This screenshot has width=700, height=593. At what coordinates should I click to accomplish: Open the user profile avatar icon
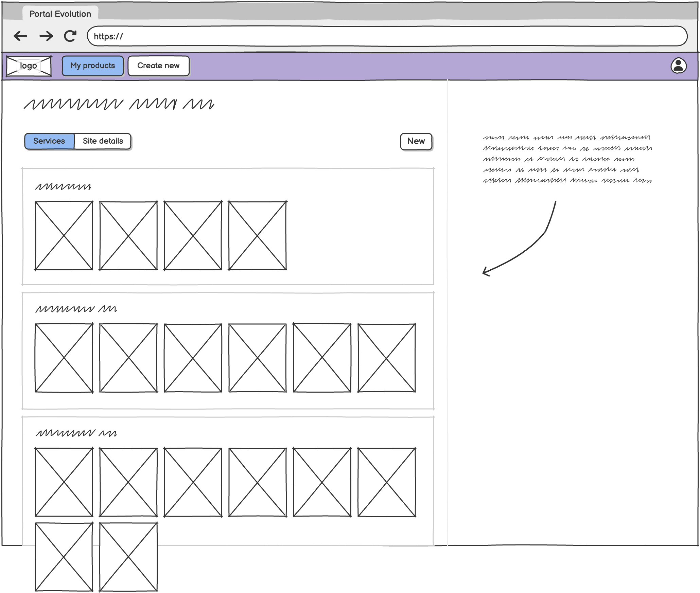(678, 66)
